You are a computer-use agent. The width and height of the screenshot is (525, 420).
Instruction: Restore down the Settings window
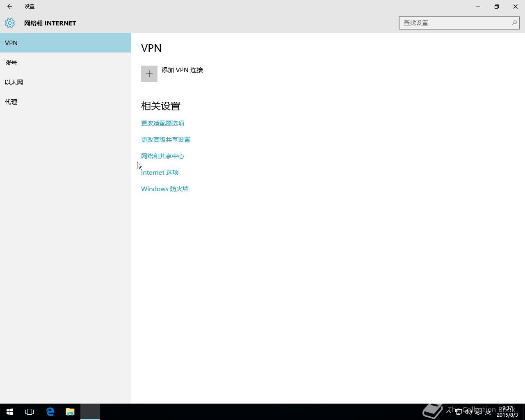point(497,7)
